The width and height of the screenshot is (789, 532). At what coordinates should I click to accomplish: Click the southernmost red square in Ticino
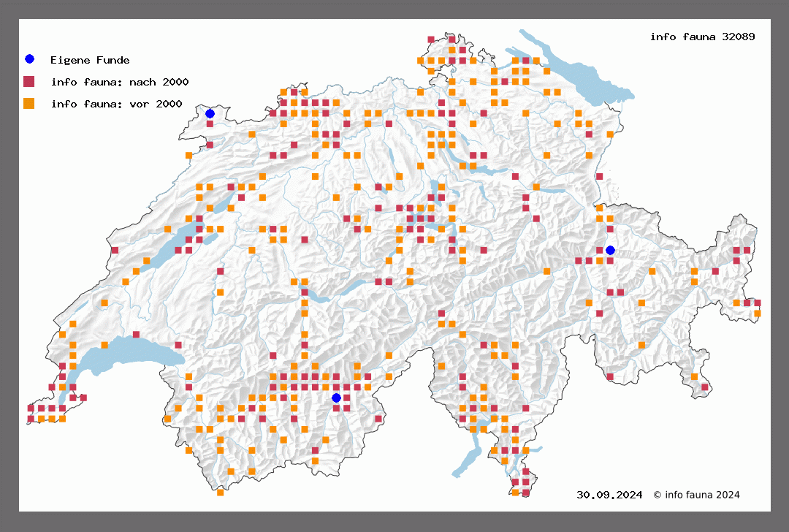click(525, 493)
